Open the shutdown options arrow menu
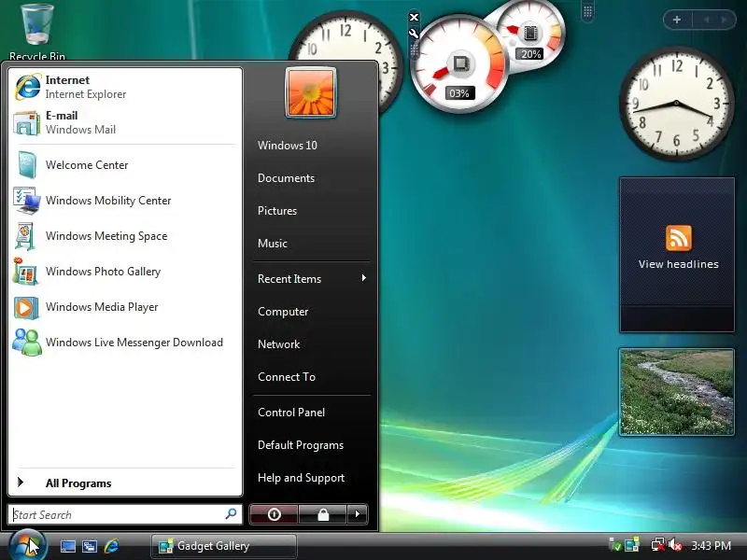747x560 pixels. coord(358,514)
